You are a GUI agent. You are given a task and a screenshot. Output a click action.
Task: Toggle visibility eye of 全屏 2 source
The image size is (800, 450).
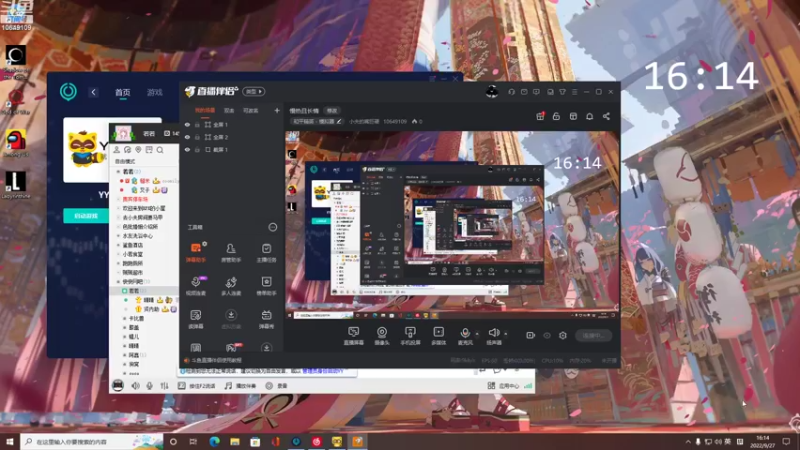(x=187, y=137)
